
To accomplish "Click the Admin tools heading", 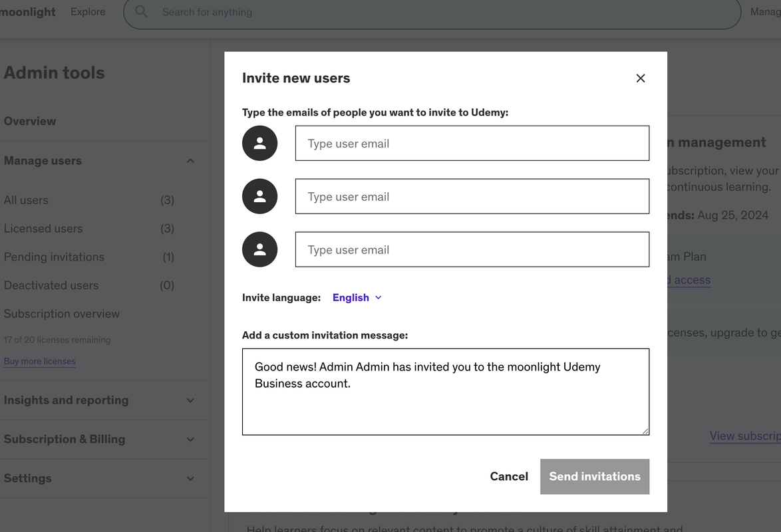I will [55, 72].
